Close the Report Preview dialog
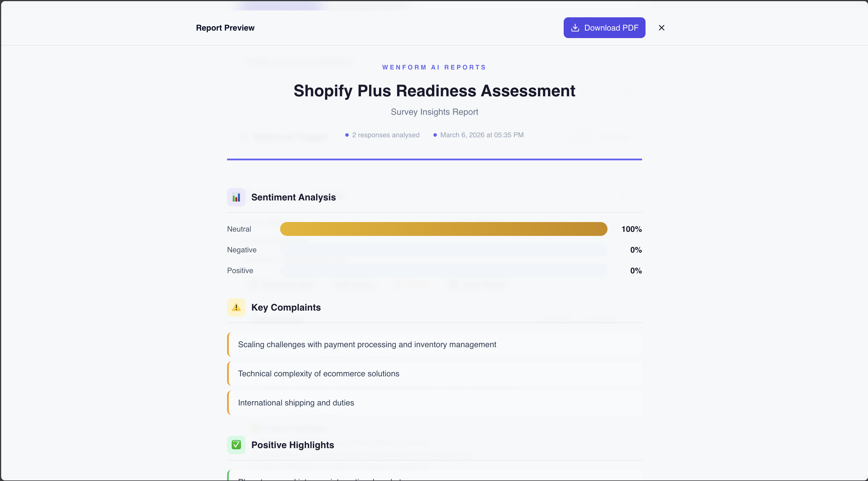The image size is (868, 481). coord(661,28)
